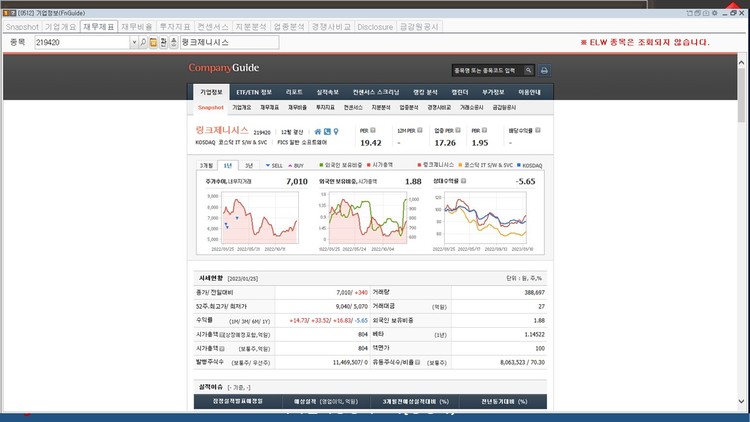Viewport: 750px width, 422px height.
Task: Click the 외국인 보유비중 chart
Action: (367, 218)
